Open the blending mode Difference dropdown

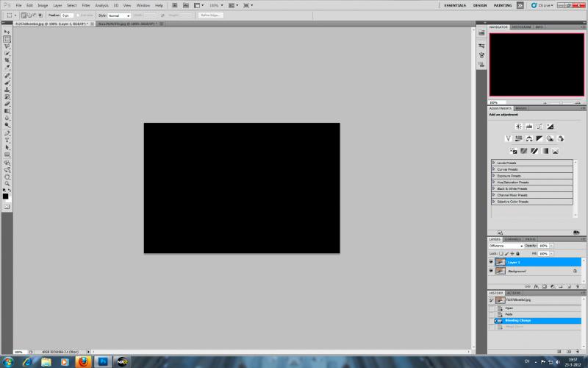tap(506, 246)
